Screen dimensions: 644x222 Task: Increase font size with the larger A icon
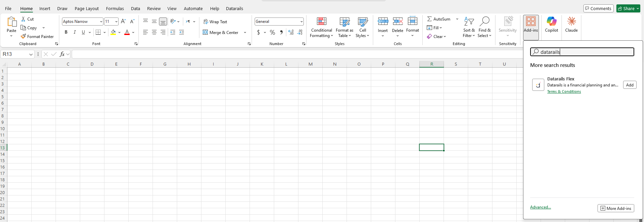coord(123,21)
